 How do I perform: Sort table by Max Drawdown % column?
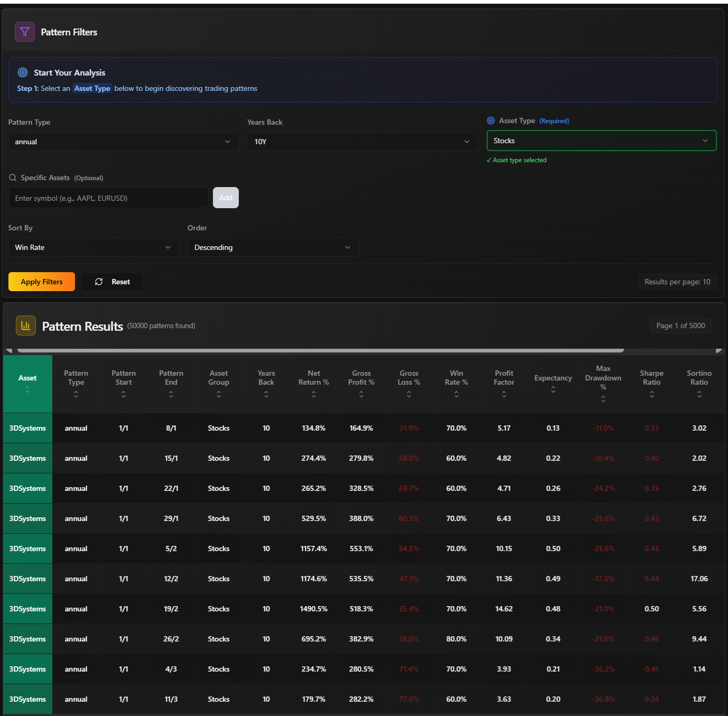pos(603,399)
